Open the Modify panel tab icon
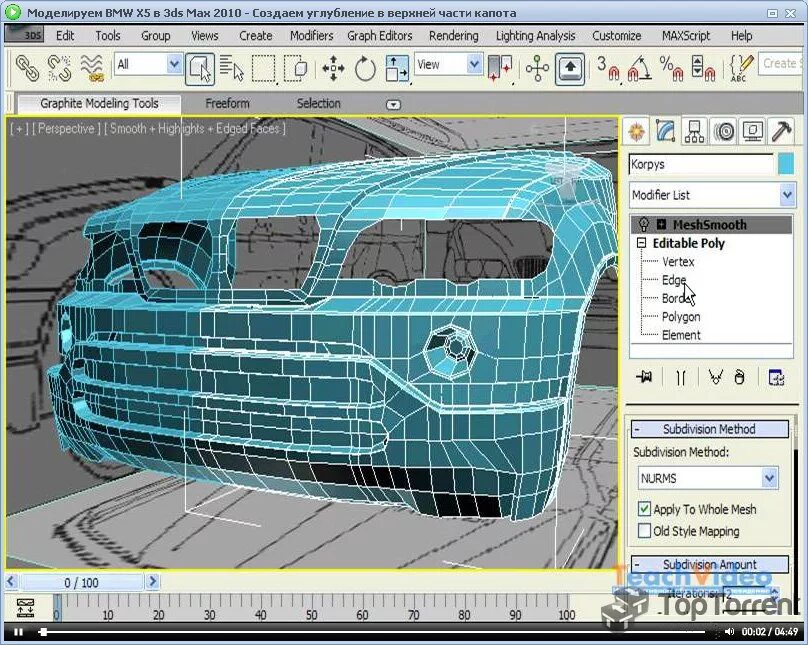 click(x=665, y=131)
